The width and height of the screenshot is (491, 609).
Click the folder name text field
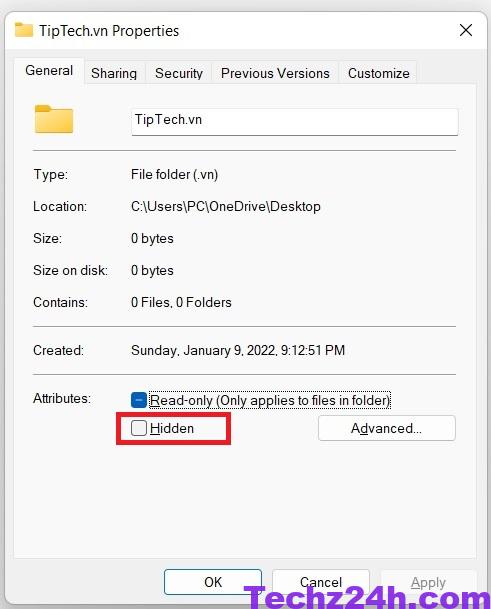[295, 122]
